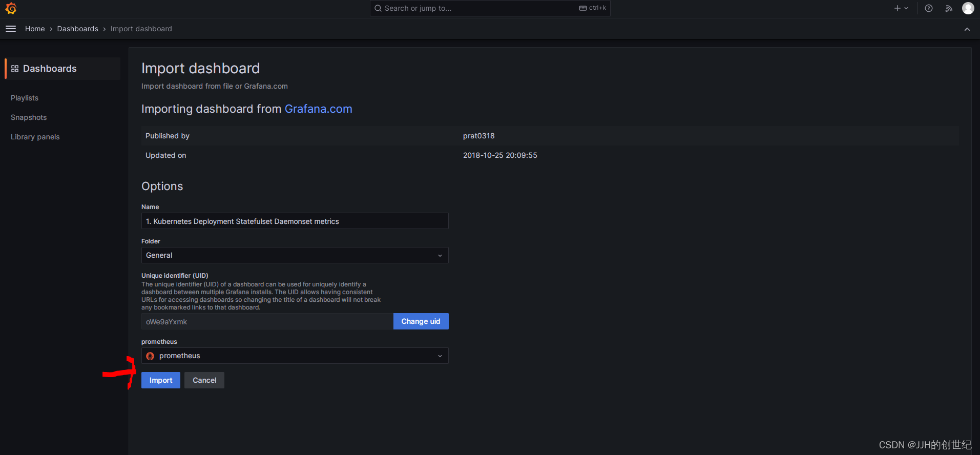Go to Dashboards breadcrumb
980x455 pixels.
click(x=77, y=29)
